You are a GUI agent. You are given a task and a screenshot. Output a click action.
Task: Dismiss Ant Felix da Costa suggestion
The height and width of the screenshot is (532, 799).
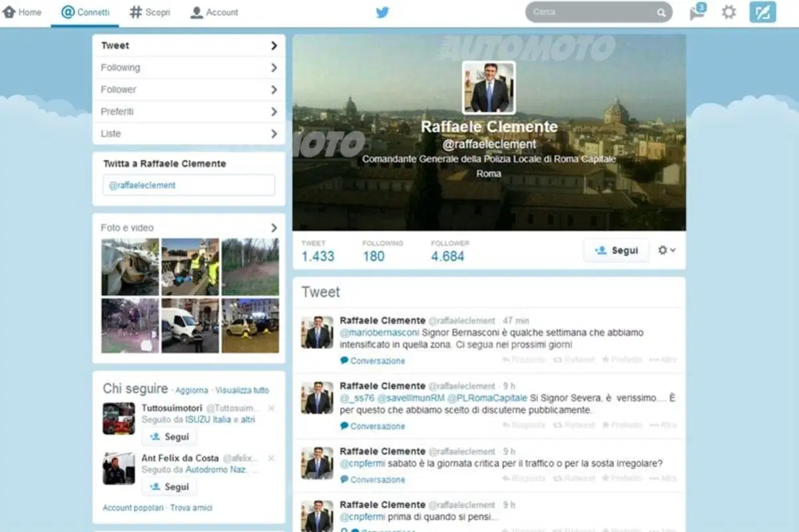pyautogui.click(x=271, y=458)
